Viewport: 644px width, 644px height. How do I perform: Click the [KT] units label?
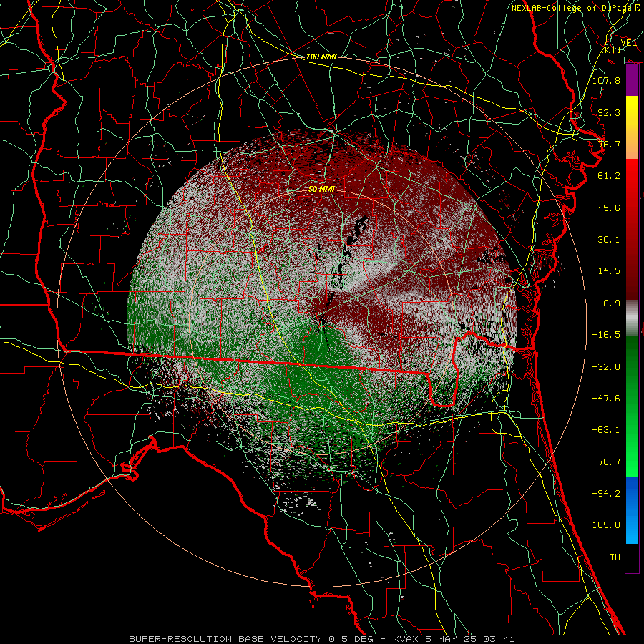point(611,49)
